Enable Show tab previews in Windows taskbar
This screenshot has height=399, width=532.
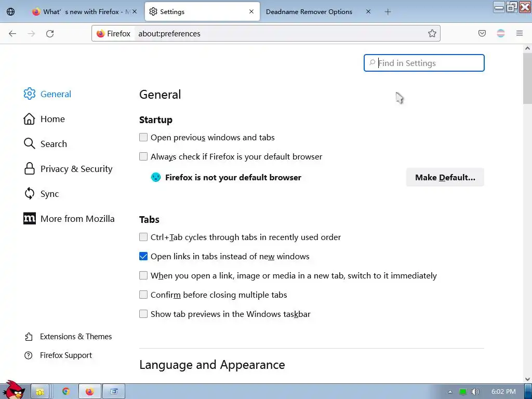click(143, 314)
